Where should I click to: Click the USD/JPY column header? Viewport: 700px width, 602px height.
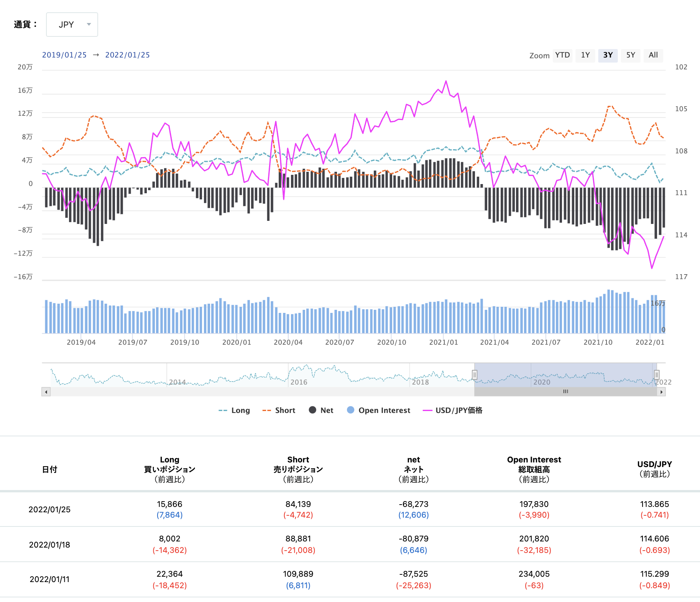click(x=654, y=469)
